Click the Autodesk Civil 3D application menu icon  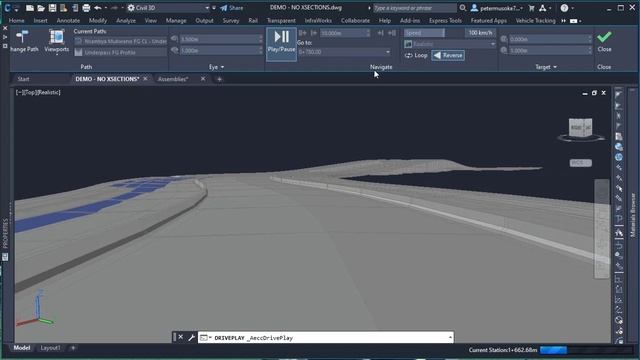tap(7, 8)
